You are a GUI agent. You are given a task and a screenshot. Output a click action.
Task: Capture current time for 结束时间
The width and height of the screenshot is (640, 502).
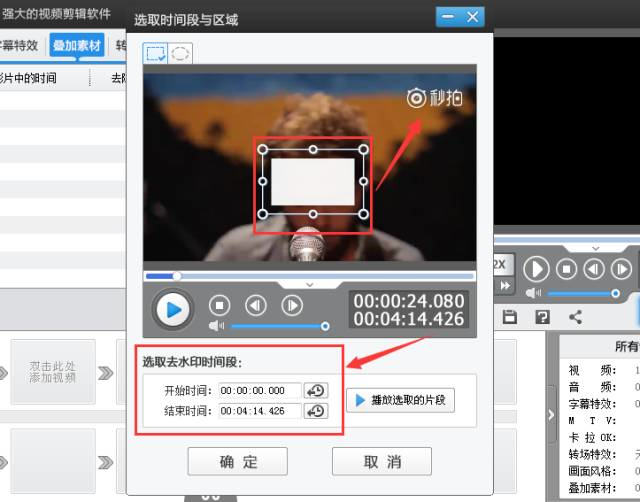(x=315, y=411)
